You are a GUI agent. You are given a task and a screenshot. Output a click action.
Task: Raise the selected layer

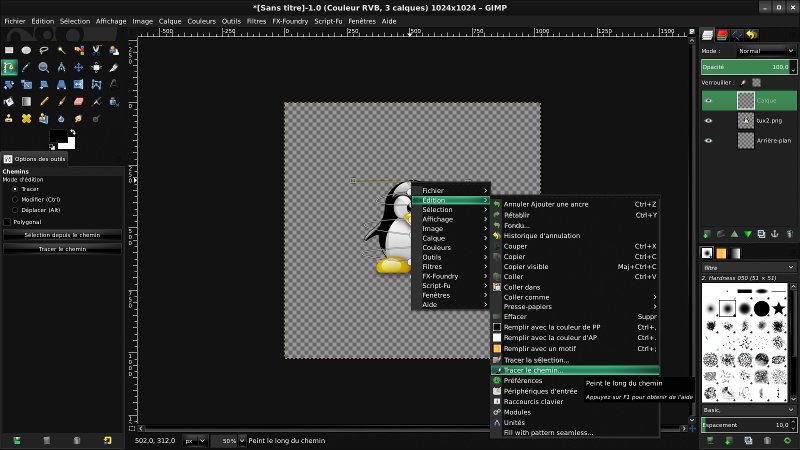click(x=734, y=234)
